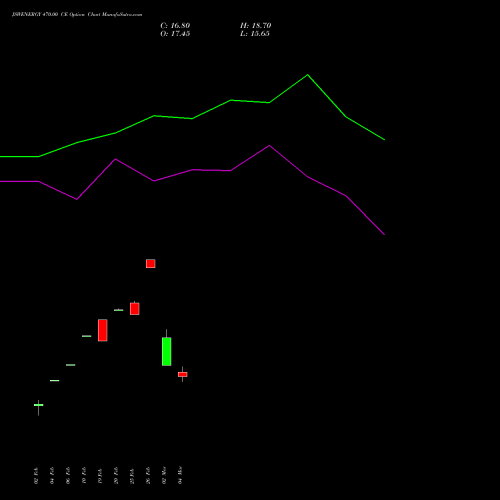This screenshot has height=500, width=500.
Task: Click the '06 Feb' date axis label
Action: (68, 476)
